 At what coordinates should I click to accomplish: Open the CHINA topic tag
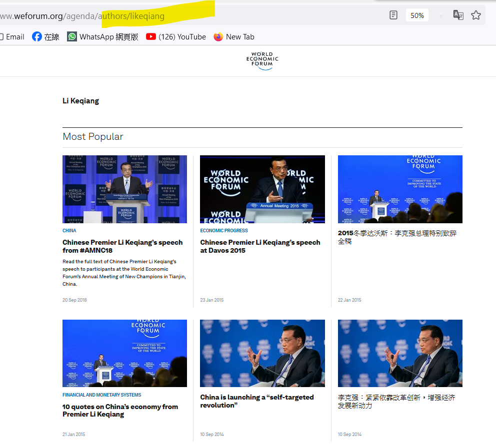coord(69,231)
